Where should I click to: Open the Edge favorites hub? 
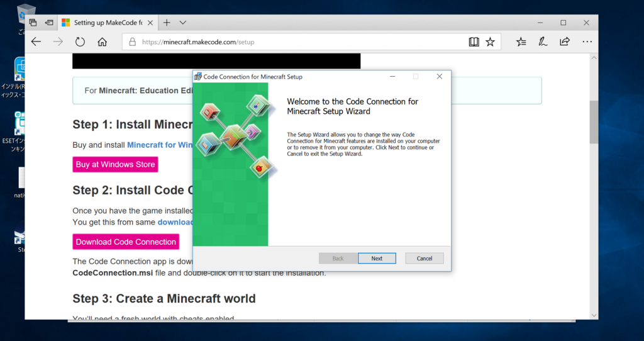click(x=521, y=42)
